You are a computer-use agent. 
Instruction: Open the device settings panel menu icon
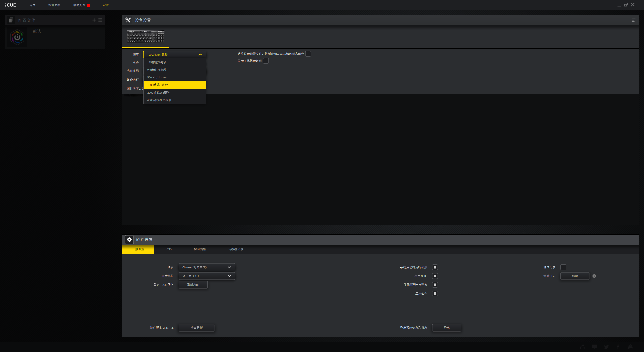pos(633,20)
